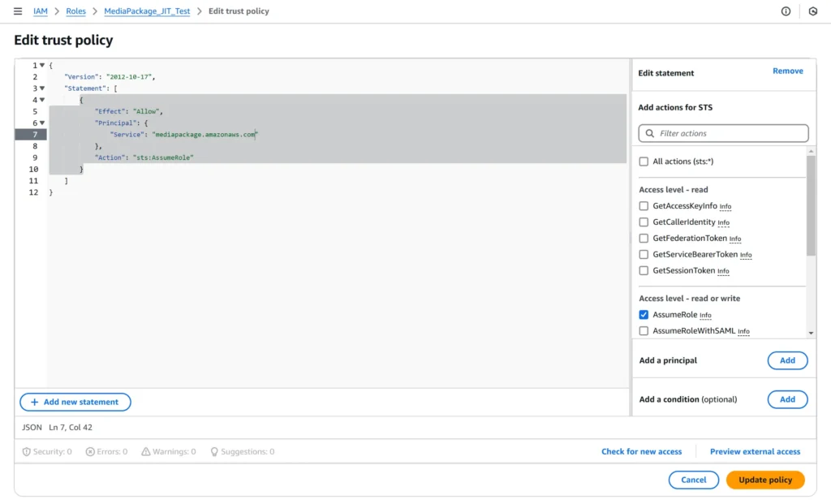Click line number 7 in the gutter
Image resolution: width=831 pixels, height=504 pixels.
point(35,135)
